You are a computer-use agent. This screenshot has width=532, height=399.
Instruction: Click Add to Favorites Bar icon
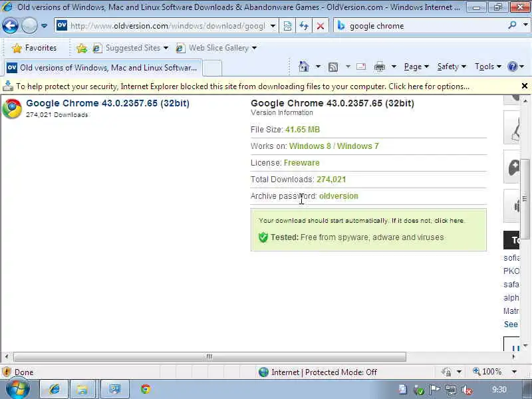coord(82,48)
